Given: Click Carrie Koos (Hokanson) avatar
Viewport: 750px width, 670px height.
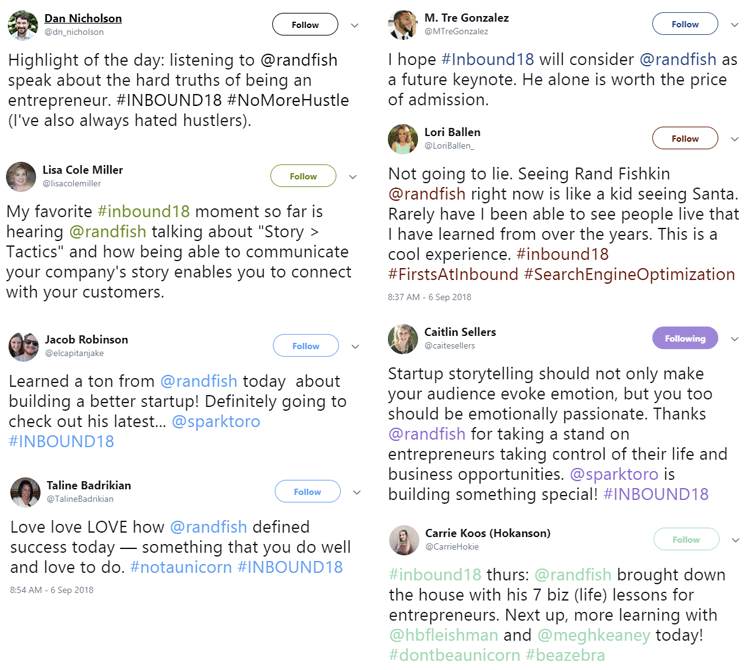Looking at the screenshot, I should coord(404,540).
